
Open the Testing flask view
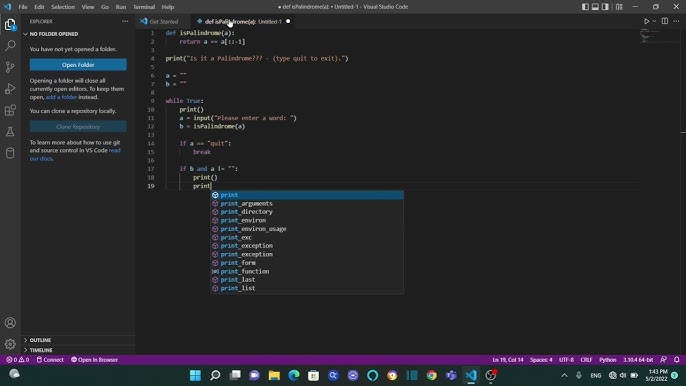click(x=10, y=131)
